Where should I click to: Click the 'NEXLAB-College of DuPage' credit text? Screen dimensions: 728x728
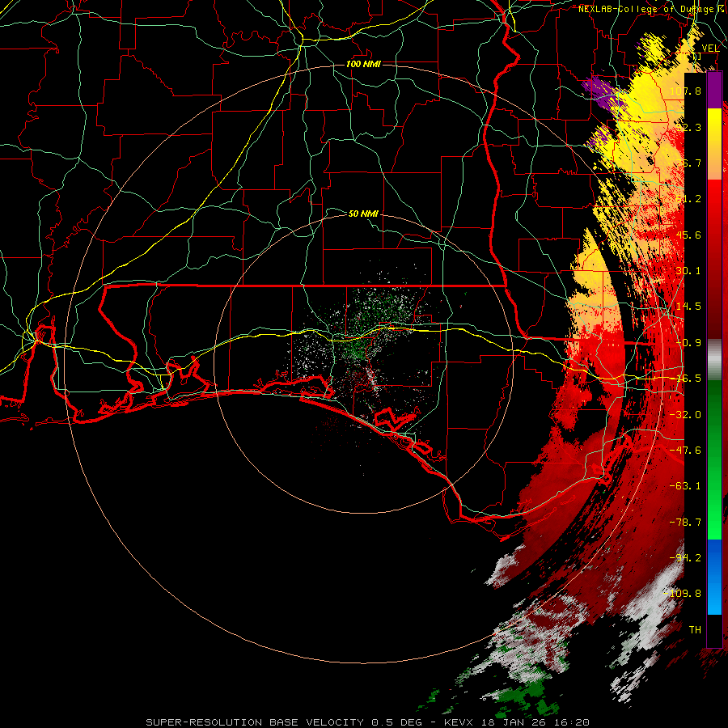coord(646,9)
